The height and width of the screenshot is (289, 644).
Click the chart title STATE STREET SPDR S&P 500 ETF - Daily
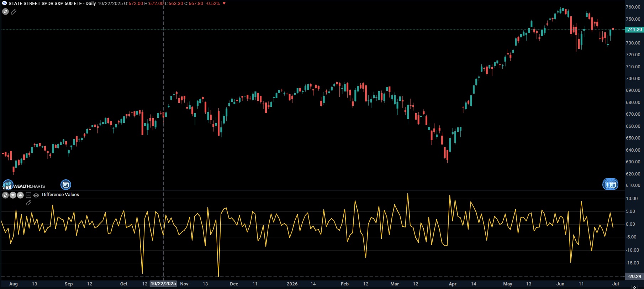click(x=52, y=3)
